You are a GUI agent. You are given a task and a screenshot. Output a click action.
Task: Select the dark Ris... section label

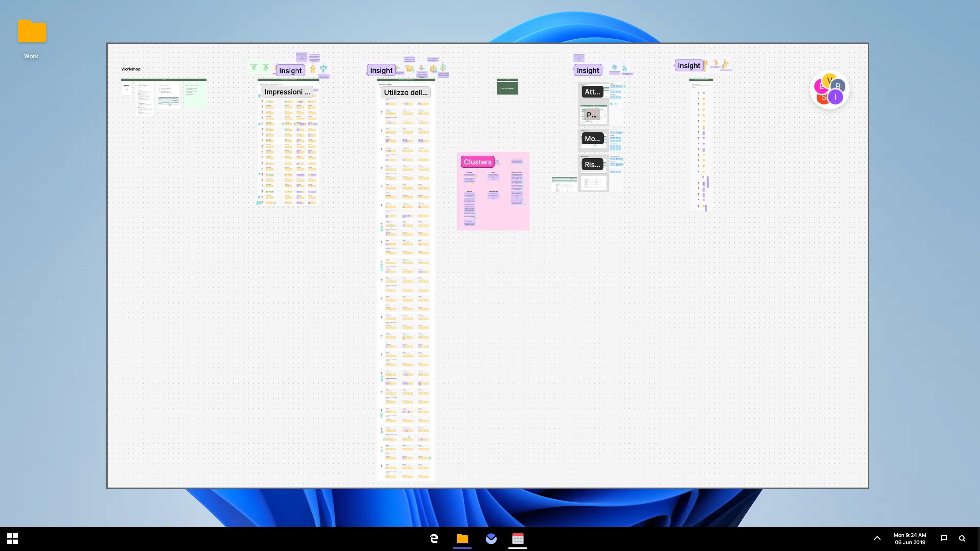point(592,164)
